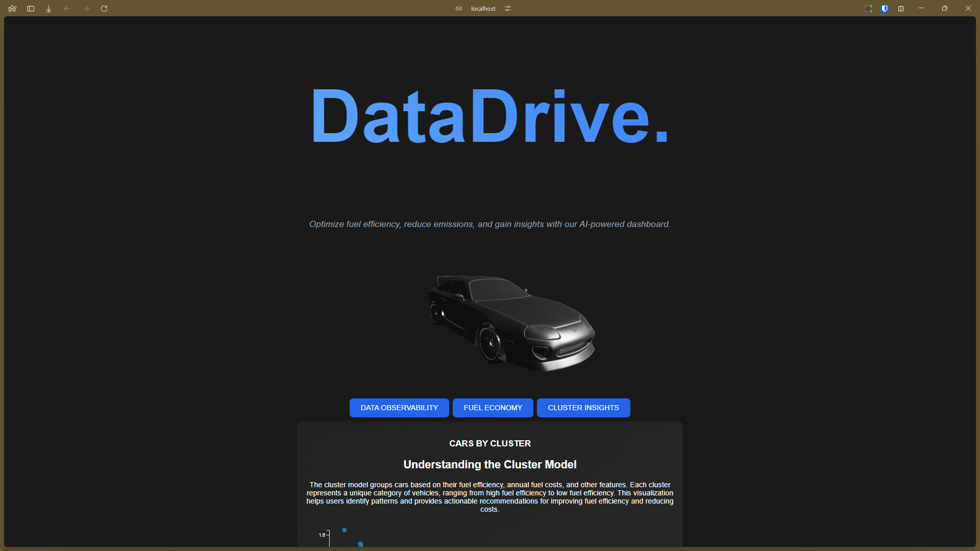Click the localhost address field
This screenshot has height=551, width=980.
click(483, 9)
